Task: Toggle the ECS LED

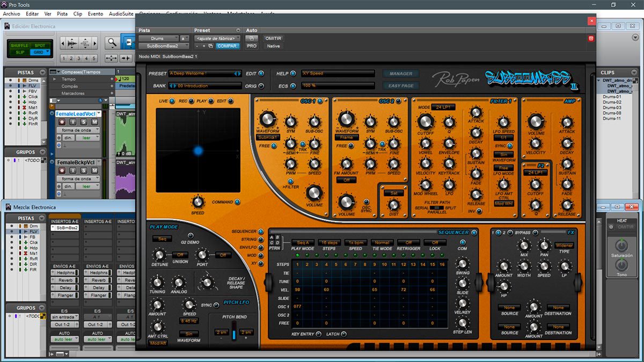Action: click(293, 85)
